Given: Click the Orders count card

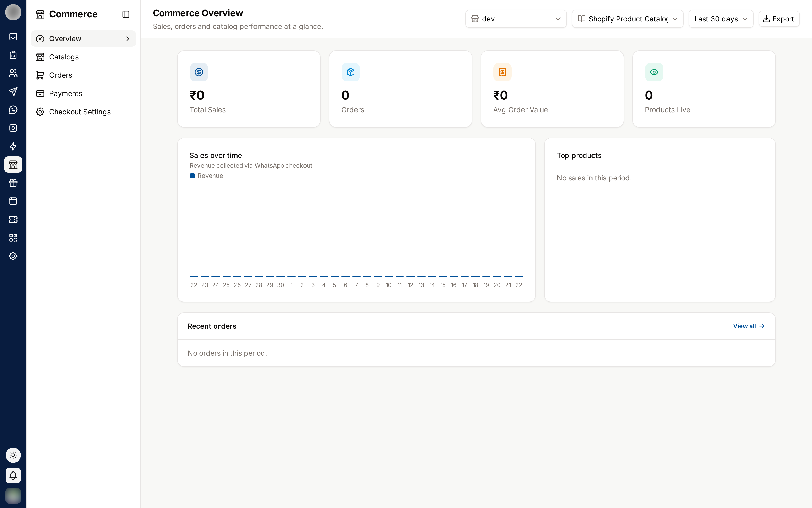Looking at the screenshot, I should 400,89.
